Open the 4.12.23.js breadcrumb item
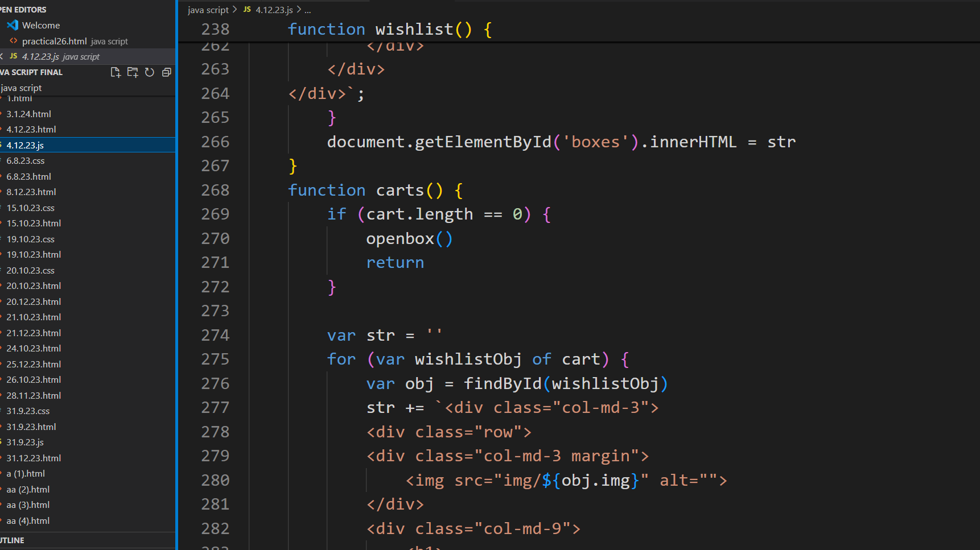 coord(274,10)
